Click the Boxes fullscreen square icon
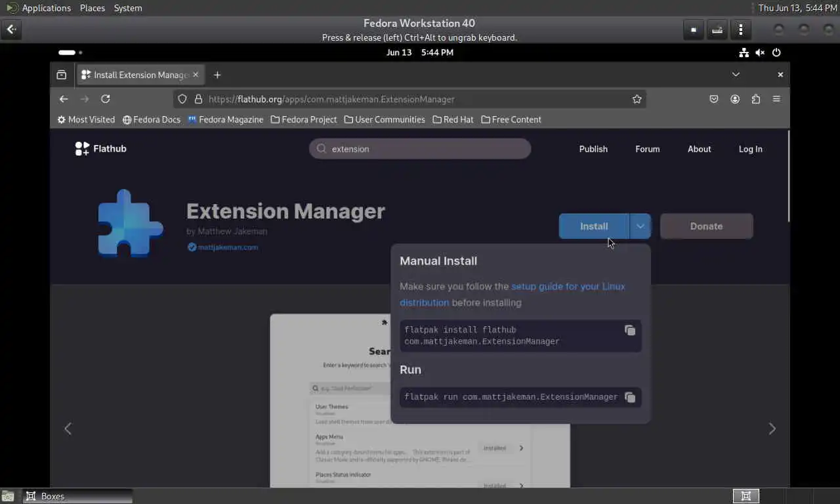Image resolution: width=840 pixels, height=504 pixels. click(694, 30)
